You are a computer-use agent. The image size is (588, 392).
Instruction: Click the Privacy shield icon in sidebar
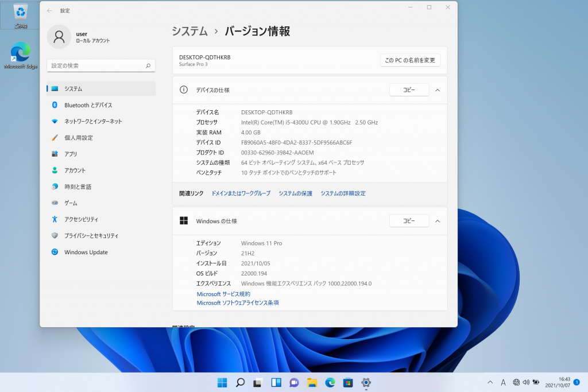click(x=55, y=235)
